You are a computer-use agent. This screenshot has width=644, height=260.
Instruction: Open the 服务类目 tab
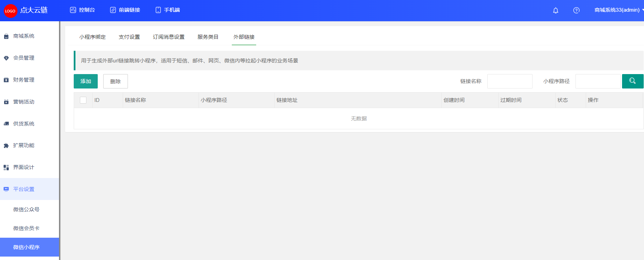pyautogui.click(x=208, y=37)
